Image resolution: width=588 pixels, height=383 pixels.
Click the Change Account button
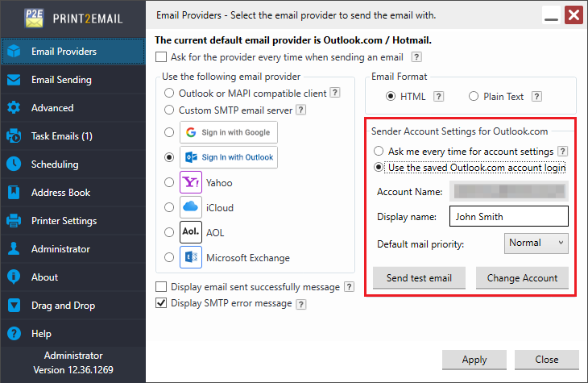(x=522, y=278)
